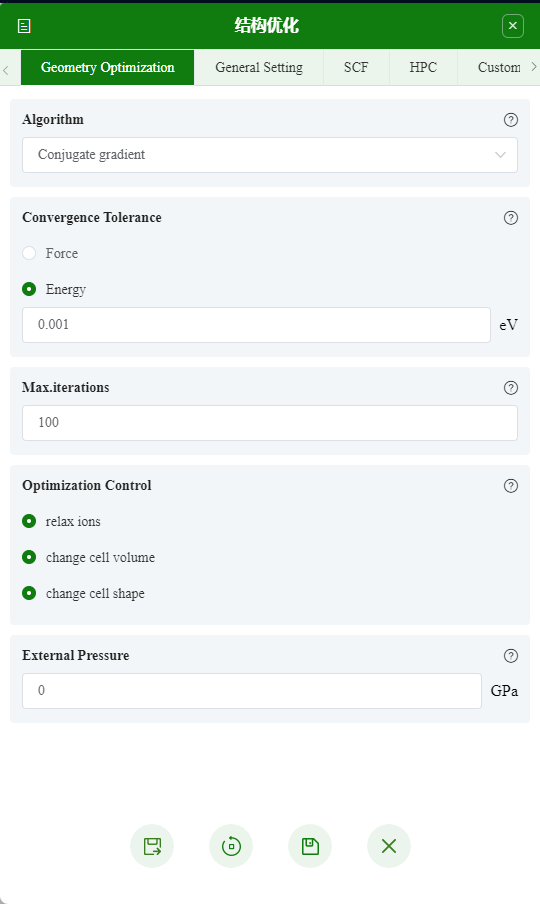Open help for Max.iterations section
Screen dimensions: 540x904
(511, 388)
